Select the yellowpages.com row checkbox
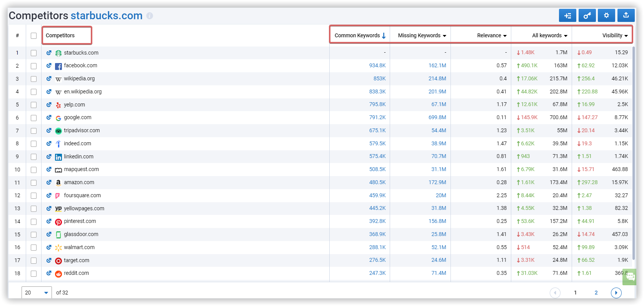This screenshot has width=644, height=306. coord(33,209)
